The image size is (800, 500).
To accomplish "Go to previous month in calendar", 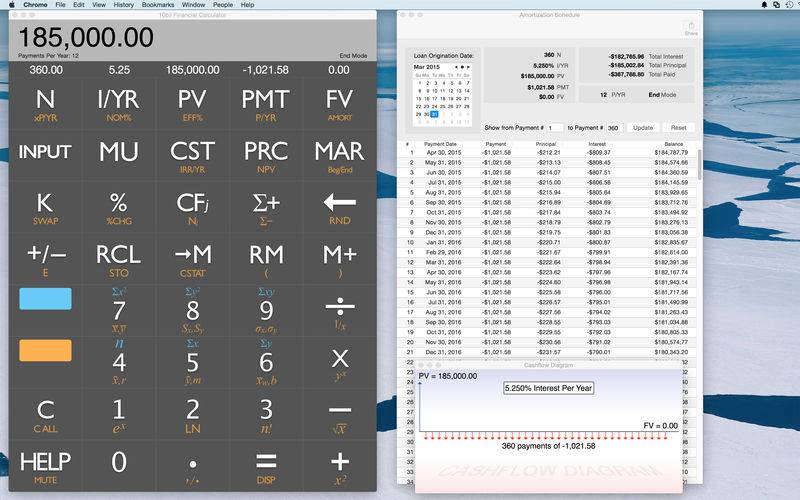I will pyautogui.click(x=457, y=67).
